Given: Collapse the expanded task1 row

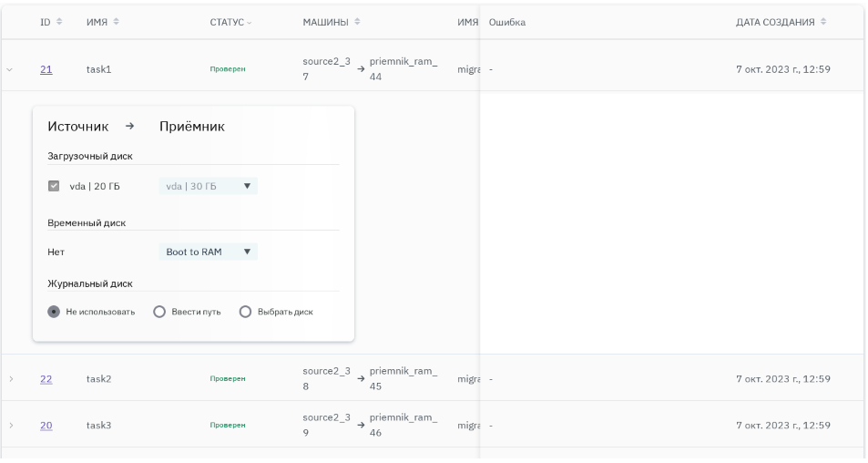Looking at the screenshot, I should (10, 69).
